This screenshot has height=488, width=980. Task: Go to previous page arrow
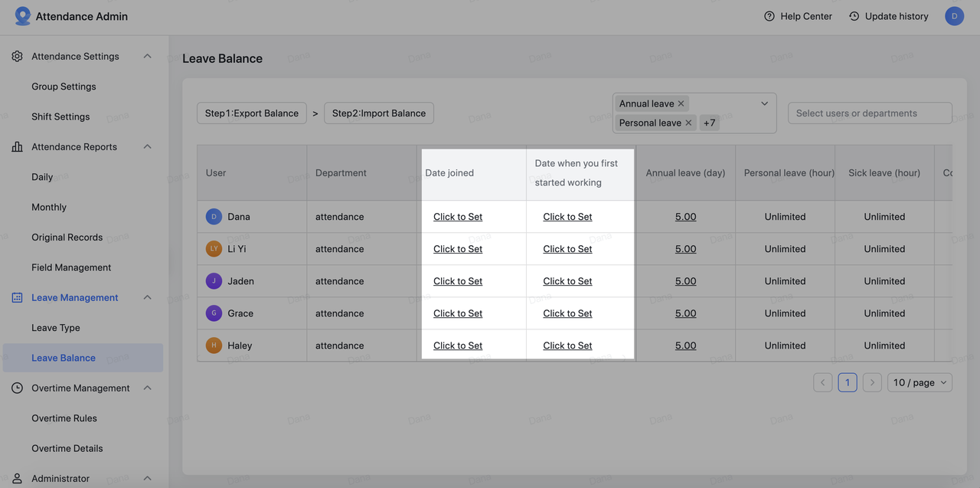823,382
